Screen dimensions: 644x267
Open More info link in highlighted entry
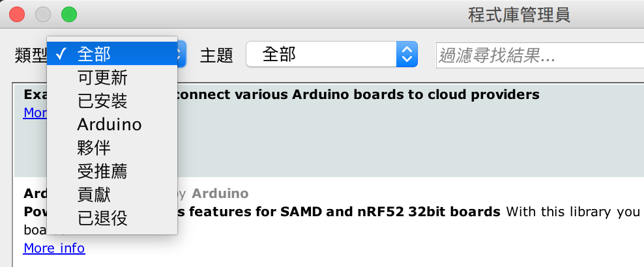35,113
